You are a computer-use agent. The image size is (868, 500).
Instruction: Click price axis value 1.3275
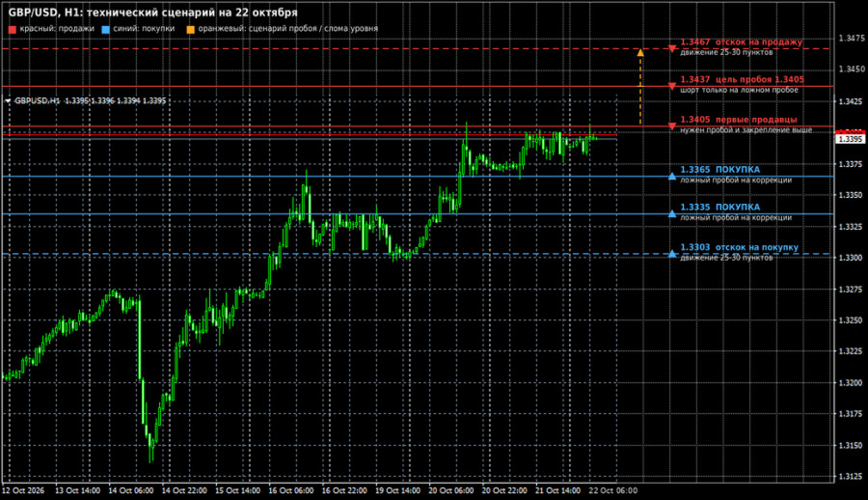click(851, 290)
